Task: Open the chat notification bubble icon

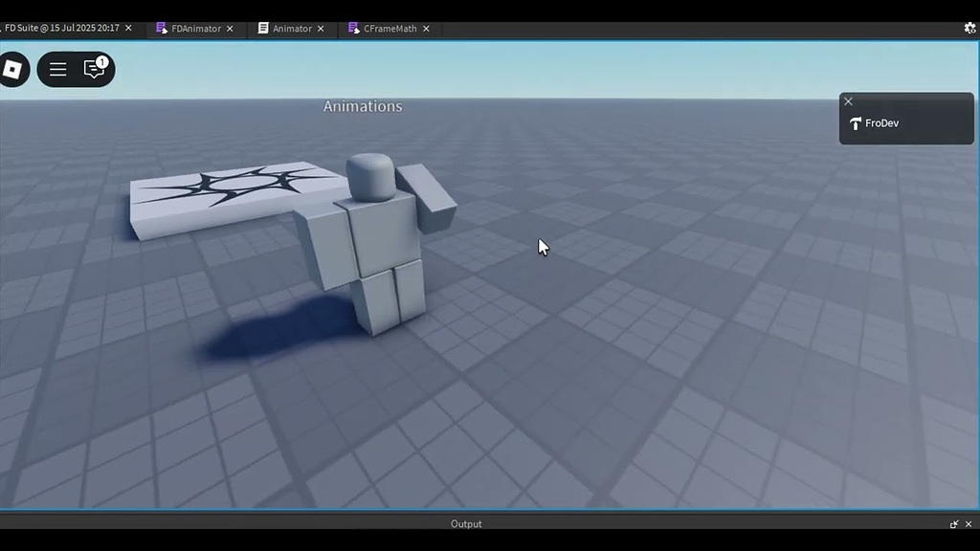Action: coord(92,71)
